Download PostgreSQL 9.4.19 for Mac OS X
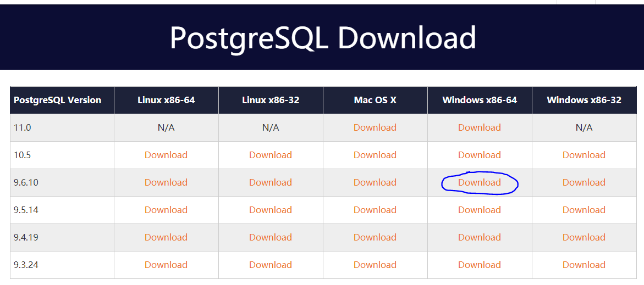Screen dimensions: 644x285 (x=375, y=237)
